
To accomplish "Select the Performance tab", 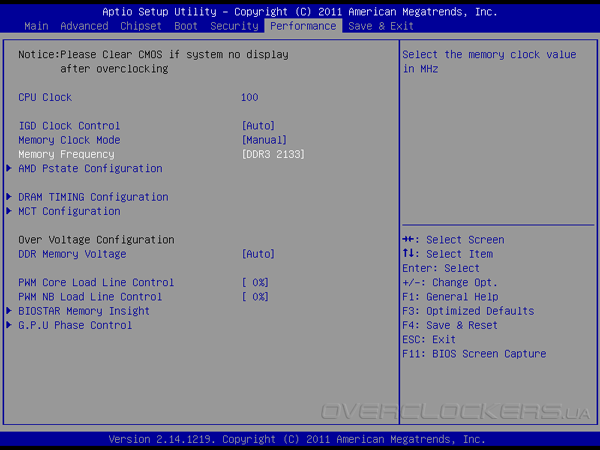I will coord(303,26).
